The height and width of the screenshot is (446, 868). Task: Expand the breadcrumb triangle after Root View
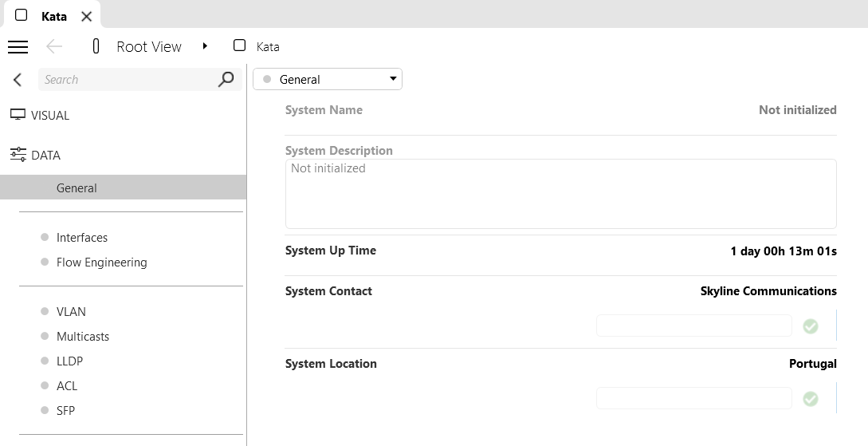(205, 46)
